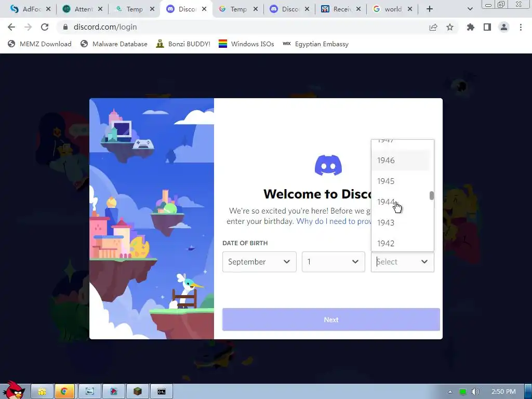
Task: Open the command prompt taskbar icon
Action: (x=162, y=392)
